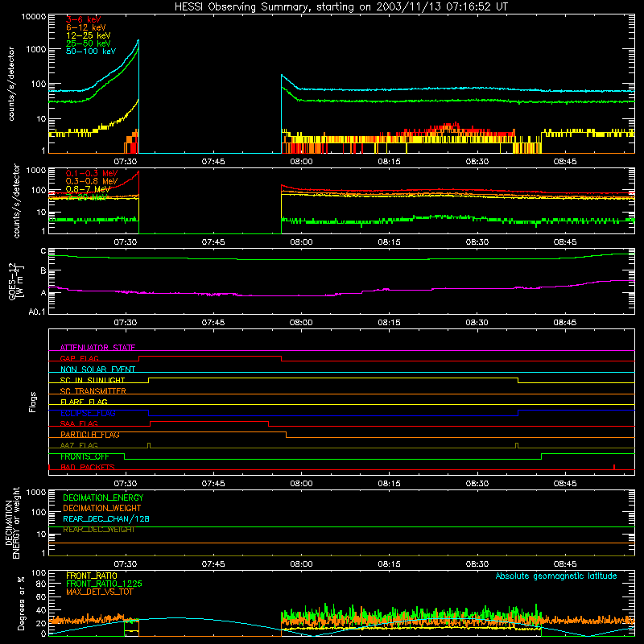Select the BAD_PACKETS flag label
The width and height of the screenshot is (644, 644).
(88, 467)
